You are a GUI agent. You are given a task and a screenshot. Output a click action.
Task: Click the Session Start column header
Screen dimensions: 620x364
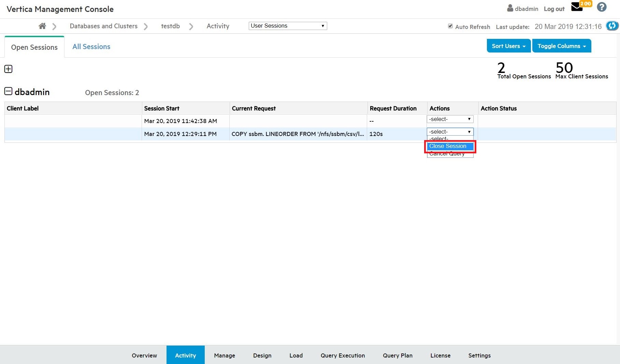coord(162,108)
